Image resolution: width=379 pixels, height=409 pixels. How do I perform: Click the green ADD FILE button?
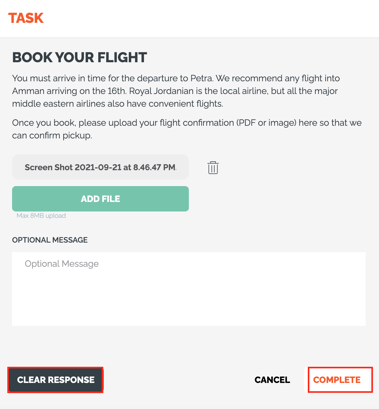coord(100,199)
